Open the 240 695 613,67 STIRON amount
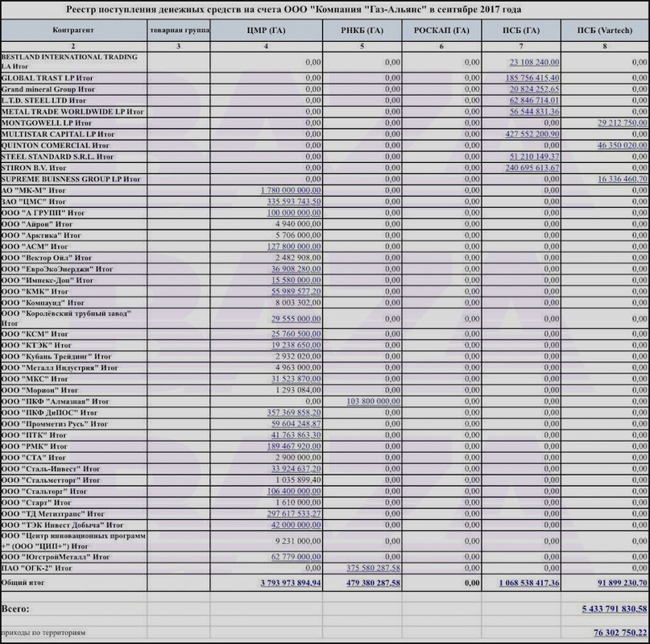Screen dimensions: 650x644 click(532, 168)
